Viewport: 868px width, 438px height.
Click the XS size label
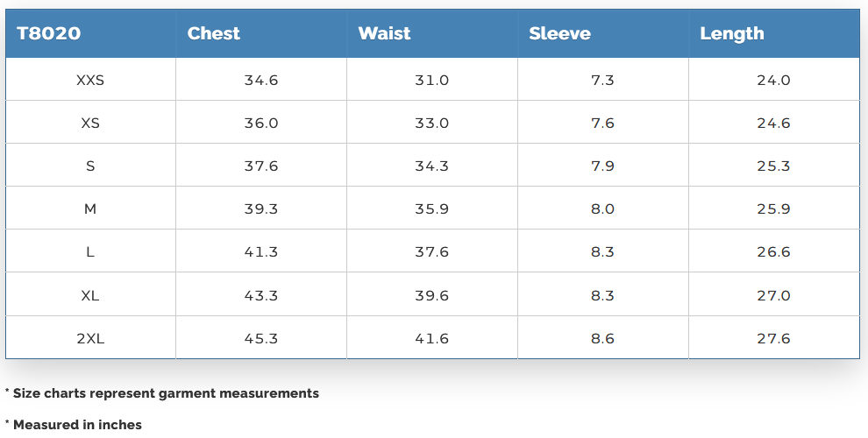[x=90, y=123]
